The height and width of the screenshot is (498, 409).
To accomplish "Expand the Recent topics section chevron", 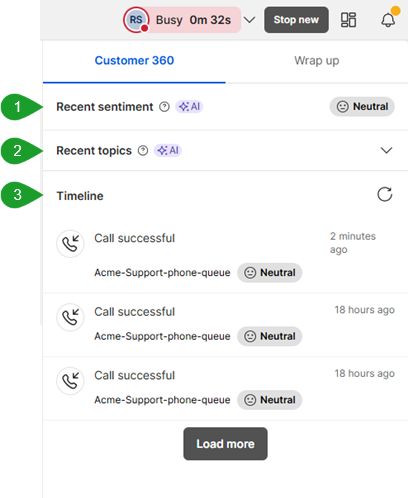I will 386,150.
